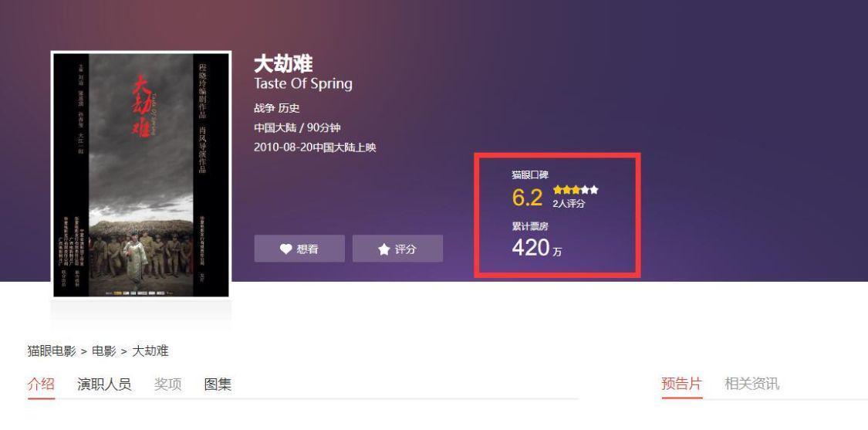
Task: Click the 想看 want-to-watch button
Action: click(x=299, y=249)
